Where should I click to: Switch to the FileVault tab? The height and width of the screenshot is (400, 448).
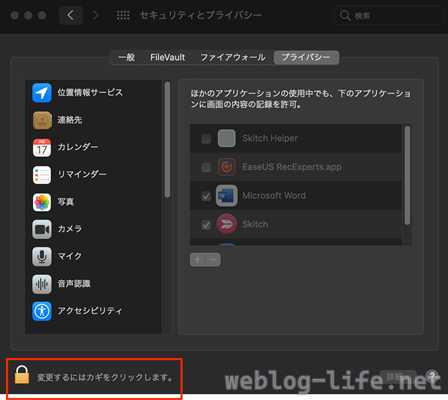(x=167, y=57)
